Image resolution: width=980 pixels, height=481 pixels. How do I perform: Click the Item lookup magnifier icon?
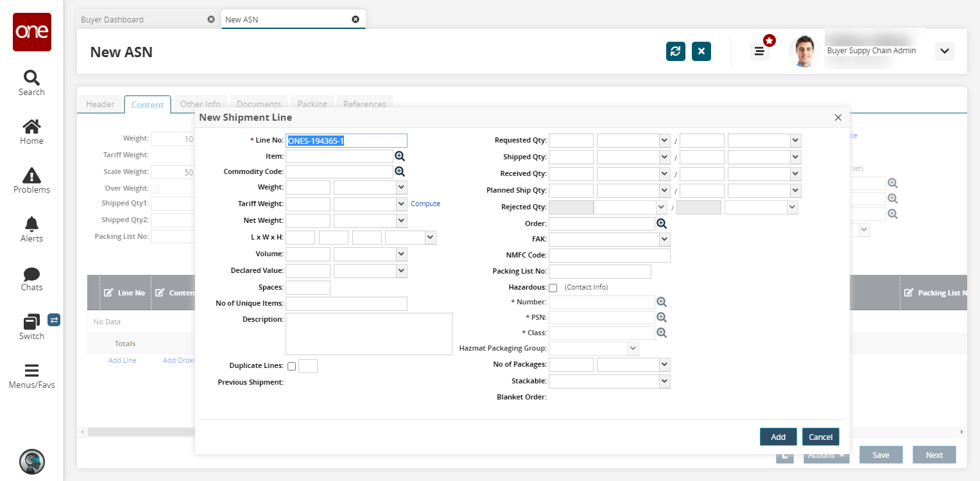pos(400,156)
